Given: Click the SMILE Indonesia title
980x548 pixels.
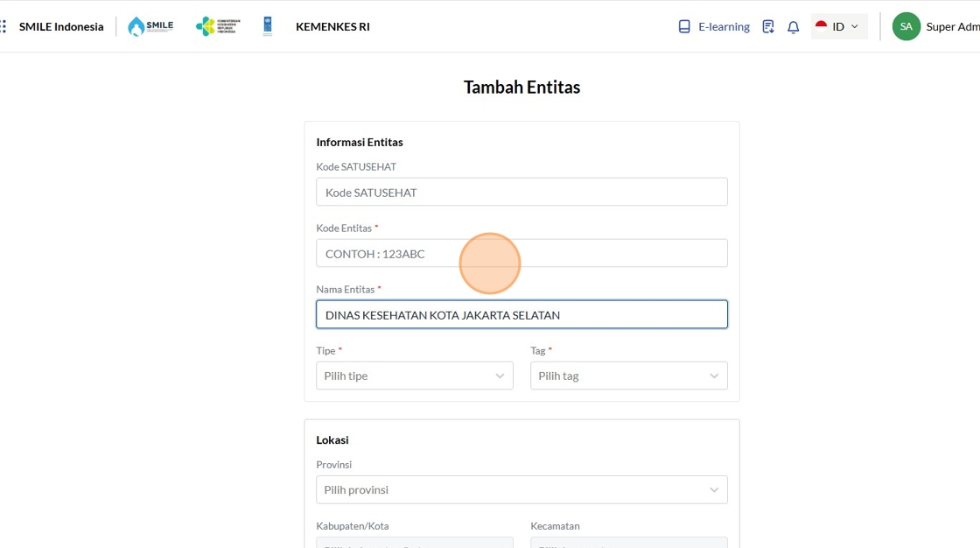Looking at the screenshot, I should [61, 26].
